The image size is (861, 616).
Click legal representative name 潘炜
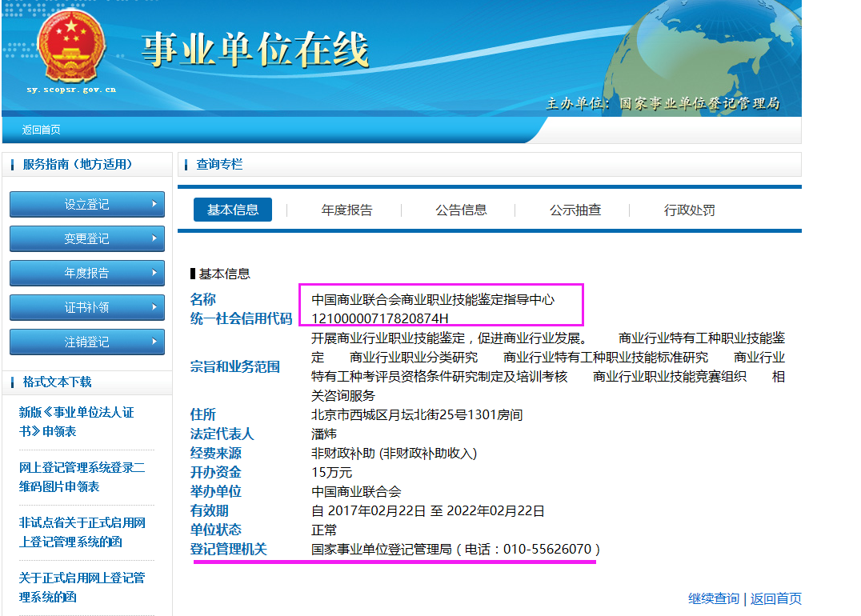(324, 434)
